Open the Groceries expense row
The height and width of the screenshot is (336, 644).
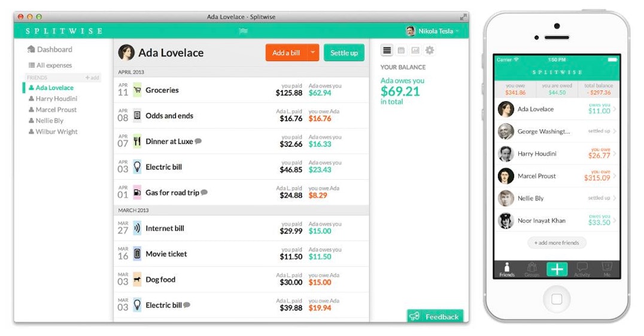tap(242, 90)
